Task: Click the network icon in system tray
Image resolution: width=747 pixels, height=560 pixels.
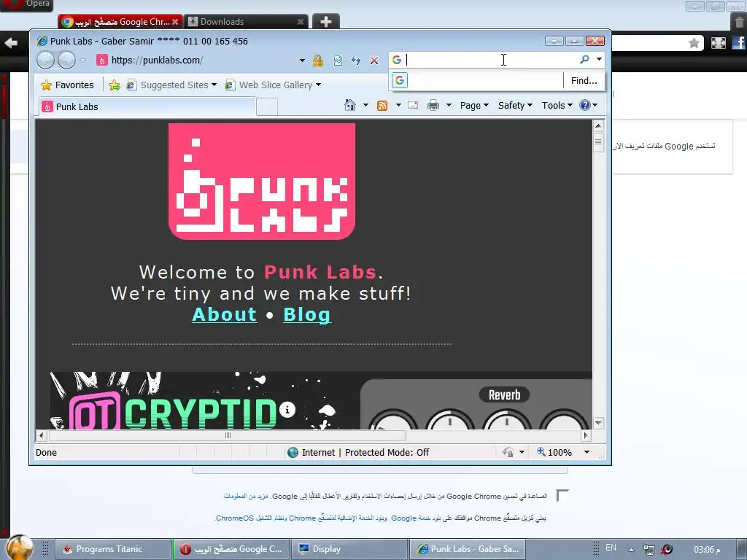Action: tap(649, 550)
